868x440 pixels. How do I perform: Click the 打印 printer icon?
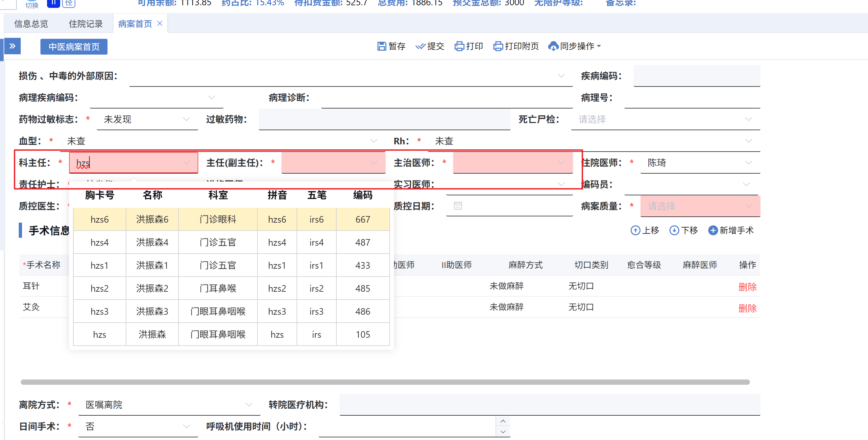tap(459, 46)
